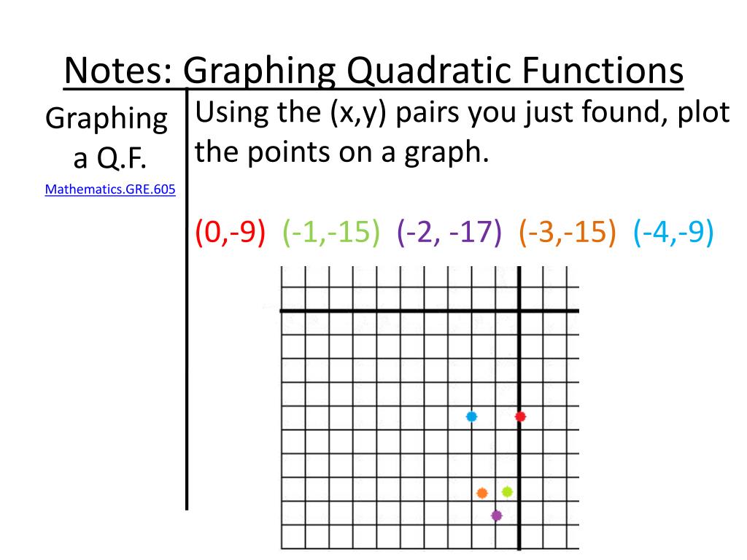This screenshot has width=747, height=560.
Task: Click the "a Q.F." label
Action: click(x=106, y=155)
